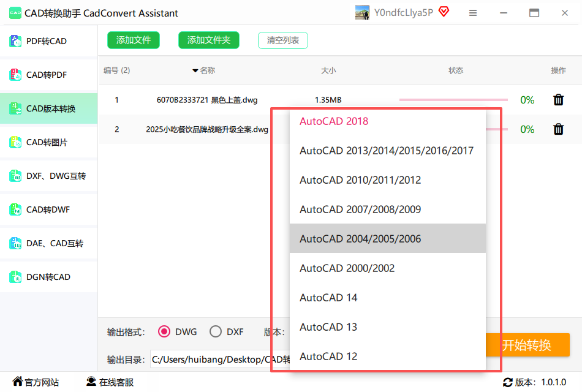Choose AutoCAD 12 option
Viewport: 582px width, 392px height.
click(x=388, y=356)
